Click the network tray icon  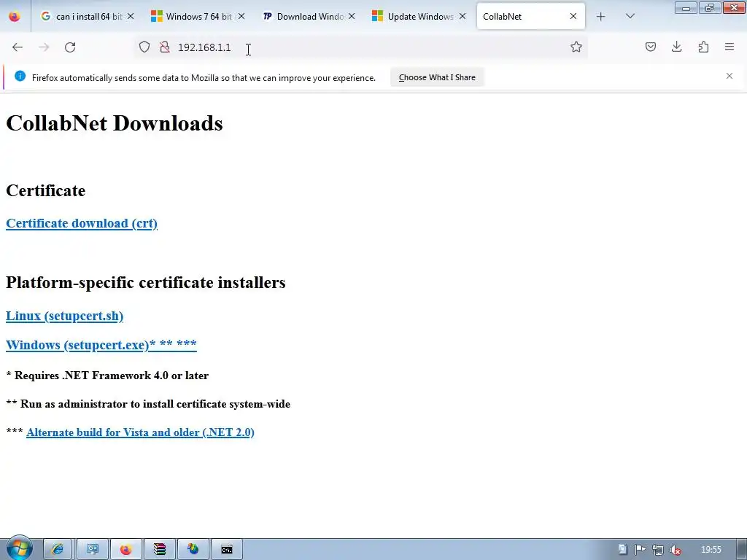click(658, 550)
